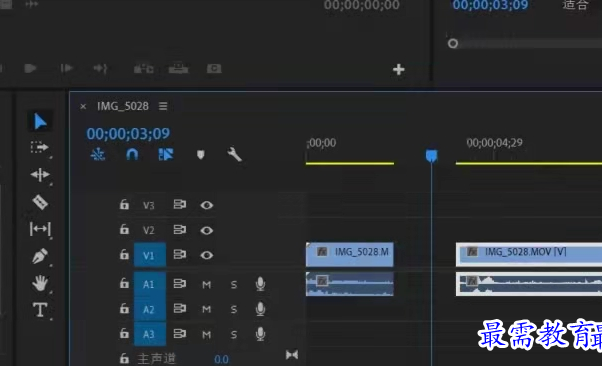Select the Track Select Forward tool
Image resolution: width=602 pixels, height=366 pixels.
tap(40, 147)
